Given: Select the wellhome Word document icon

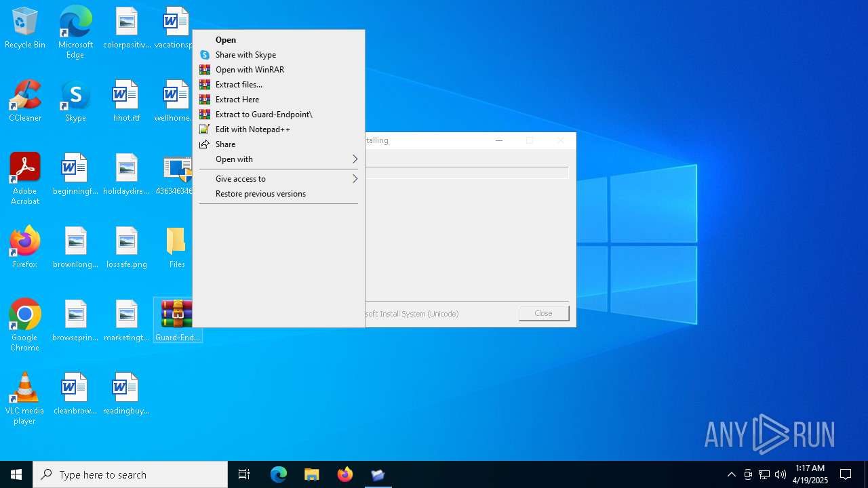Looking at the screenshot, I should (x=176, y=102).
